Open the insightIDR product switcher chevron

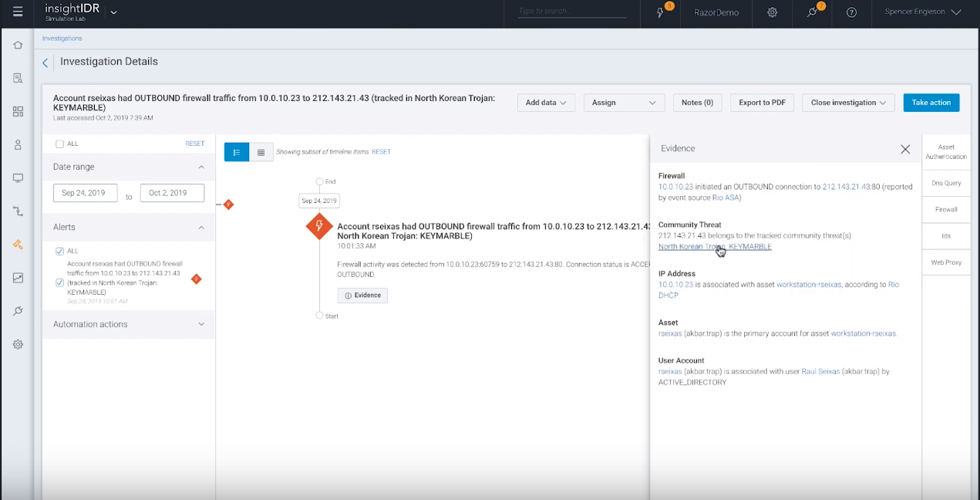click(114, 12)
